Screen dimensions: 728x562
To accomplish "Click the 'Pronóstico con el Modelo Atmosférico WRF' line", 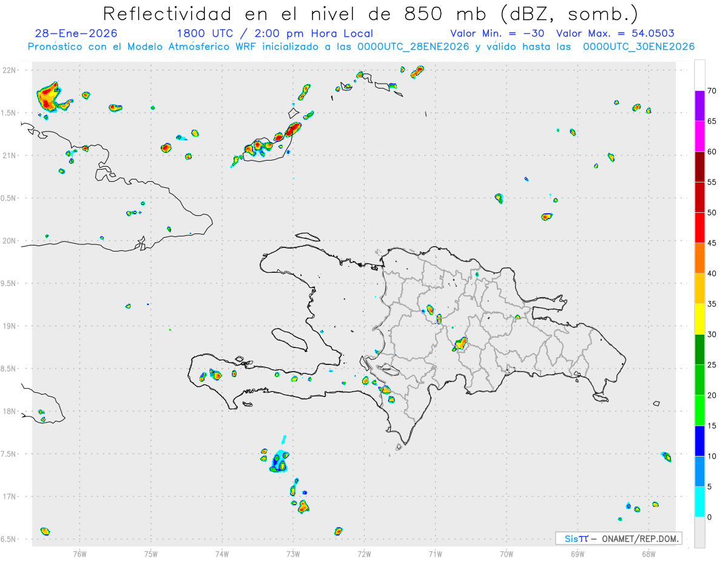I will (x=361, y=47).
